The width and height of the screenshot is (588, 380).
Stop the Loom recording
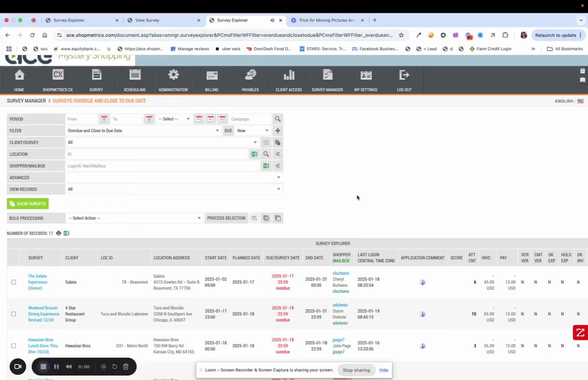pyautogui.click(x=43, y=366)
